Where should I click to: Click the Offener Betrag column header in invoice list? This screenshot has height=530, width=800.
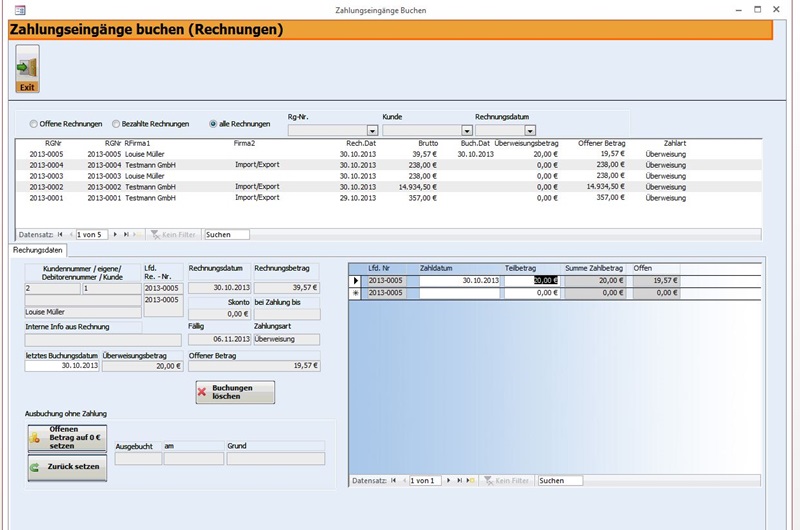[602, 143]
